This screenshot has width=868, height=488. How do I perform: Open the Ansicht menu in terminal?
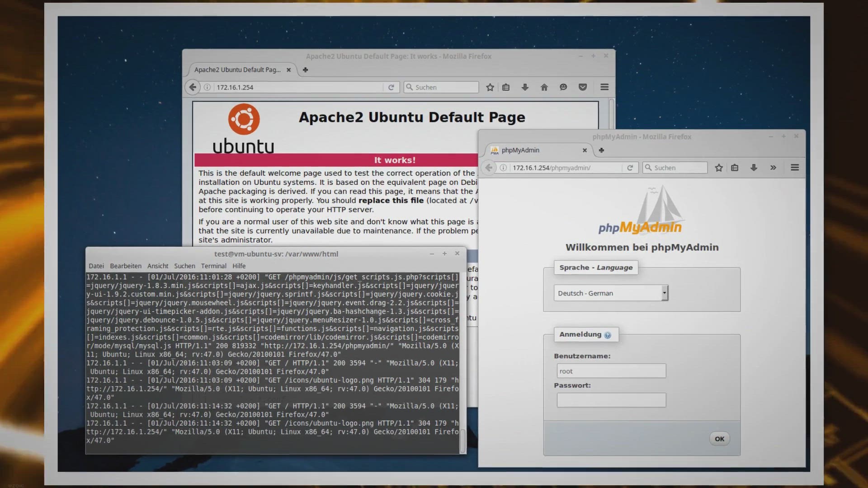(x=158, y=266)
